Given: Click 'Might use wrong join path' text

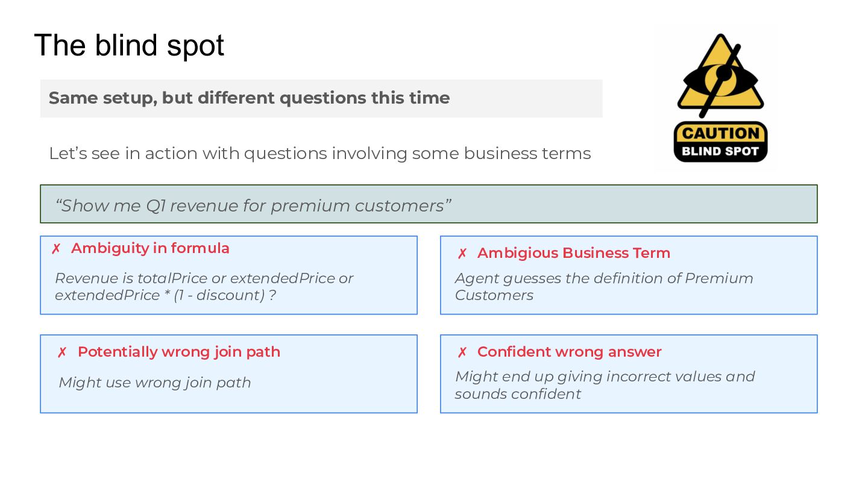Looking at the screenshot, I should click(155, 383).
